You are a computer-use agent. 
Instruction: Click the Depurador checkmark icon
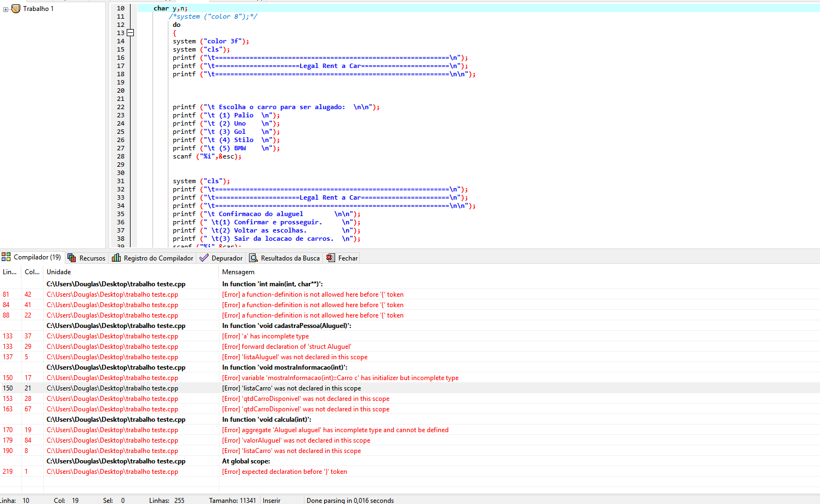pyautogui.click(x=204, y=258)
